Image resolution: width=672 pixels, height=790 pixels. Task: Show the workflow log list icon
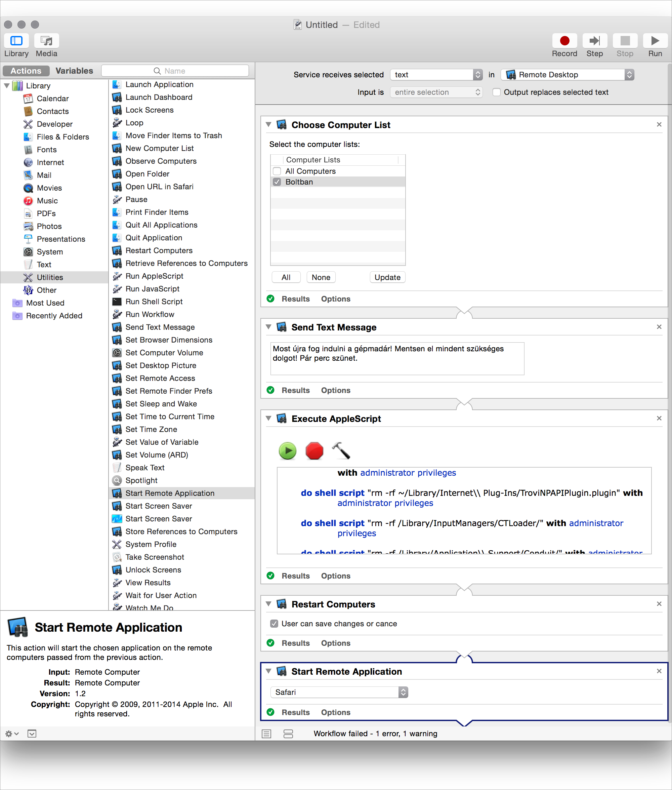(x=266, y=734)
